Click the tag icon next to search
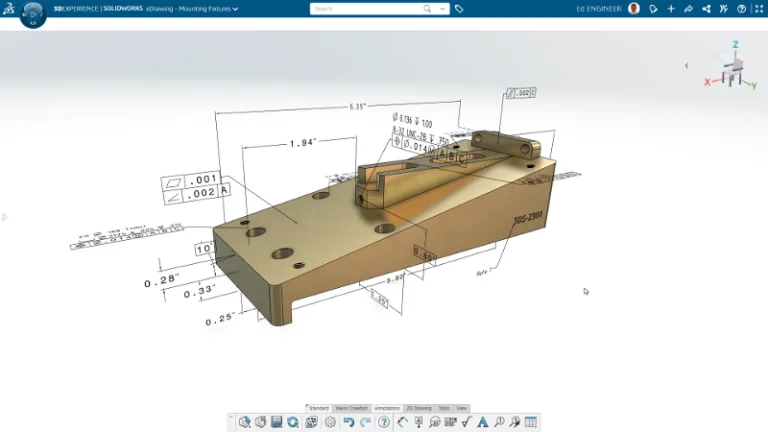Image resolution: width=768 pixels, height=432 pixels. (x=459, y=9)
